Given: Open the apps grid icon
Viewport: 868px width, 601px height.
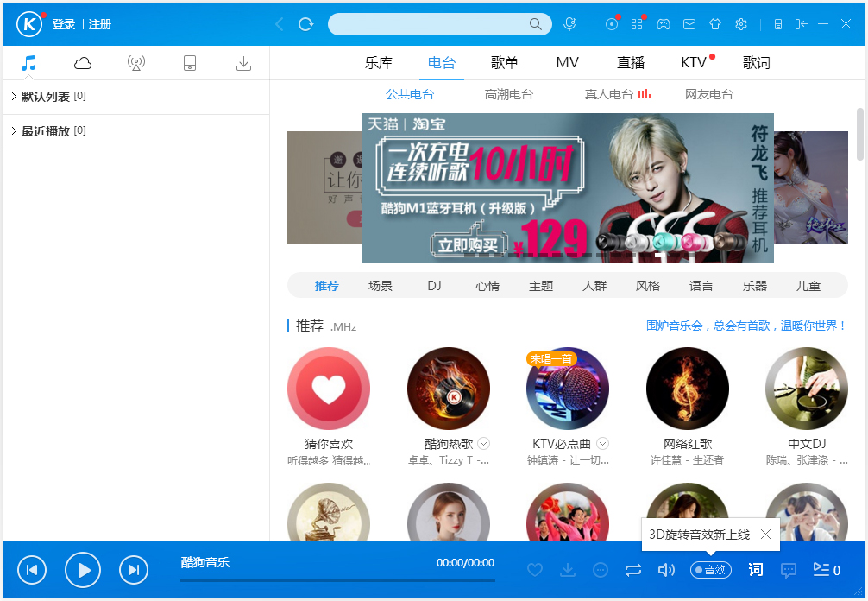Looking at the screenshot, I should (x=637, y=24).
